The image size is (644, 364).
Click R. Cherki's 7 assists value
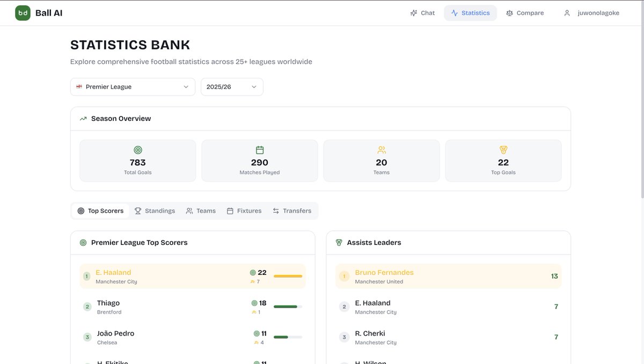556,337
